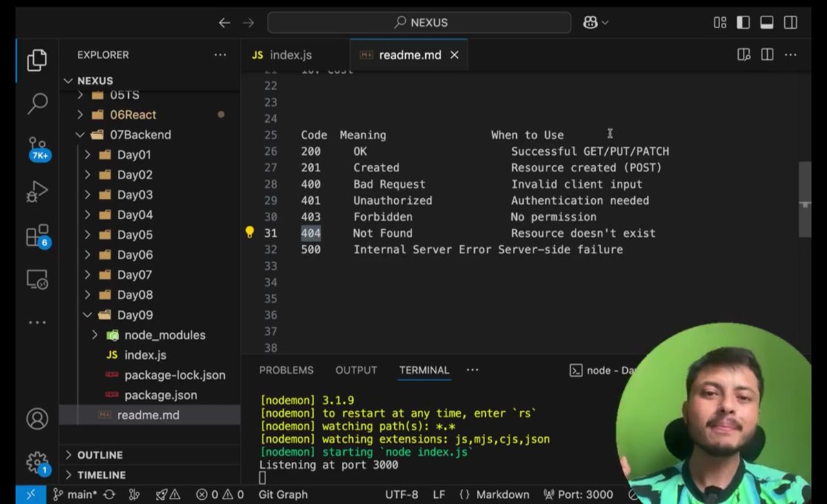Open Git Graph from status bar
827x504 pixels.
pyautogui.click(x=283, y=494)
